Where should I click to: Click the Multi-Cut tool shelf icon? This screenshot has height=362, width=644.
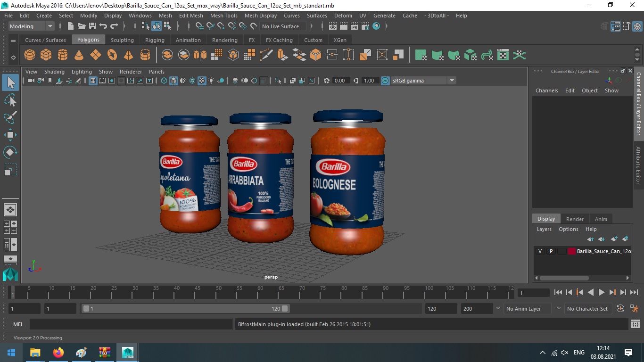click(266, 55)
